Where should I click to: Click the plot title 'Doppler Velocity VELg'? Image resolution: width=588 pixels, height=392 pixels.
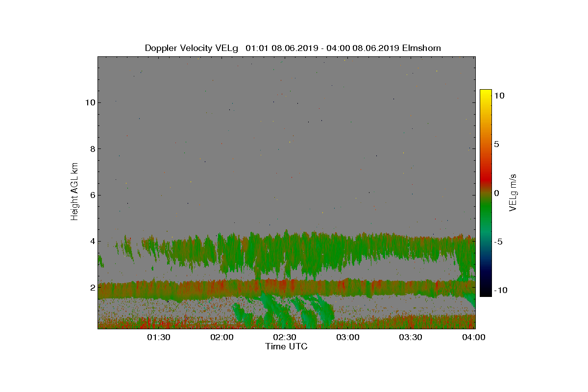[x=191, y=48]
